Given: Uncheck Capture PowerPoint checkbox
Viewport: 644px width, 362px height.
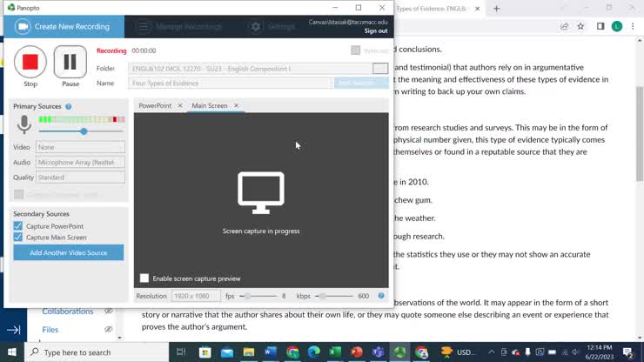Looking at the screenshot, I should click(18, 226).
